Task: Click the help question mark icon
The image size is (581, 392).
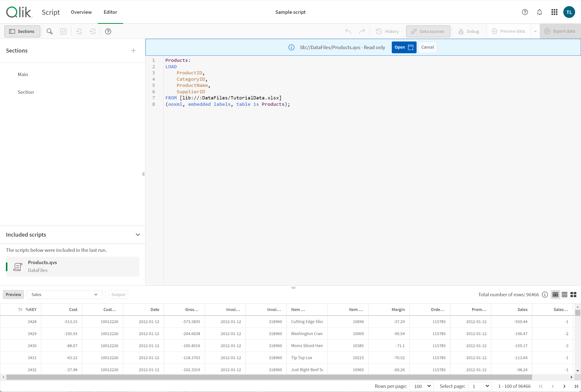Action: [108, 31]
